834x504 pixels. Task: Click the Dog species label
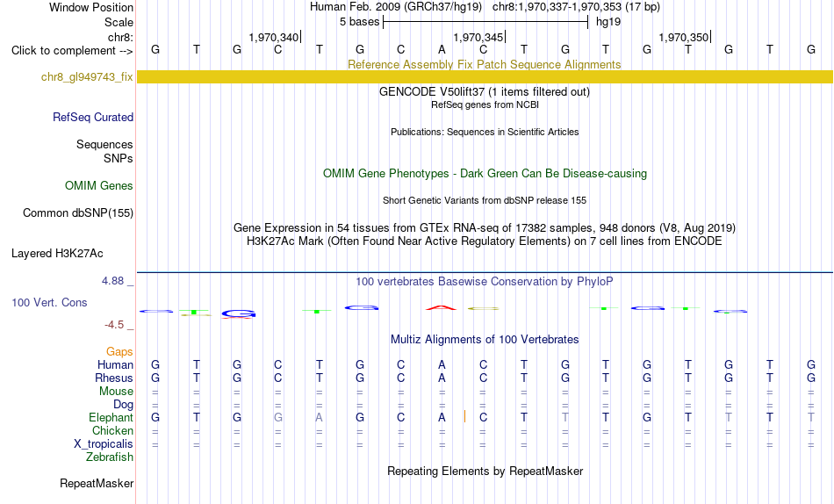click(123, 405)
